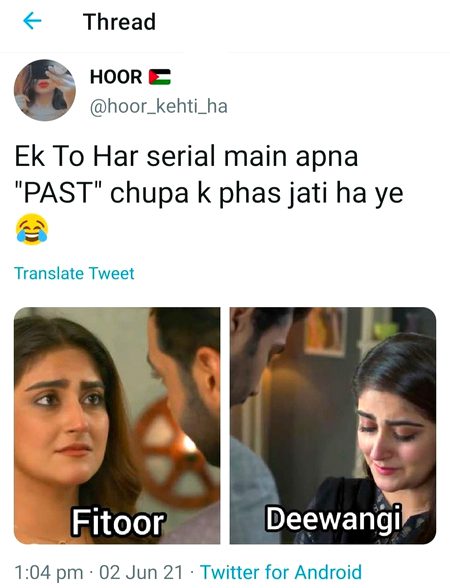
Task: Tap the tweet text about serials
Action: [208, 175]
